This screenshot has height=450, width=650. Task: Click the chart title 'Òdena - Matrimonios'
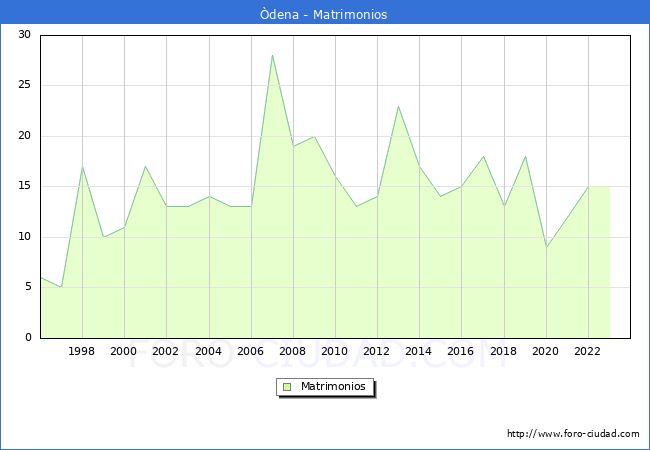[323, 15]
